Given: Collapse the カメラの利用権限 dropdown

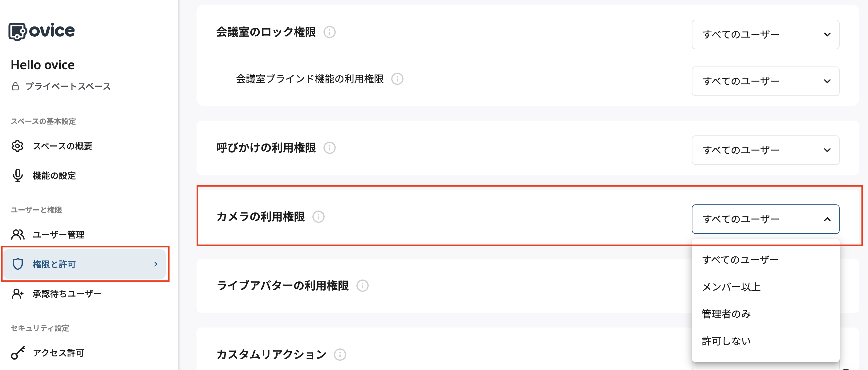Looking at the screenshot, I should 765,219.
